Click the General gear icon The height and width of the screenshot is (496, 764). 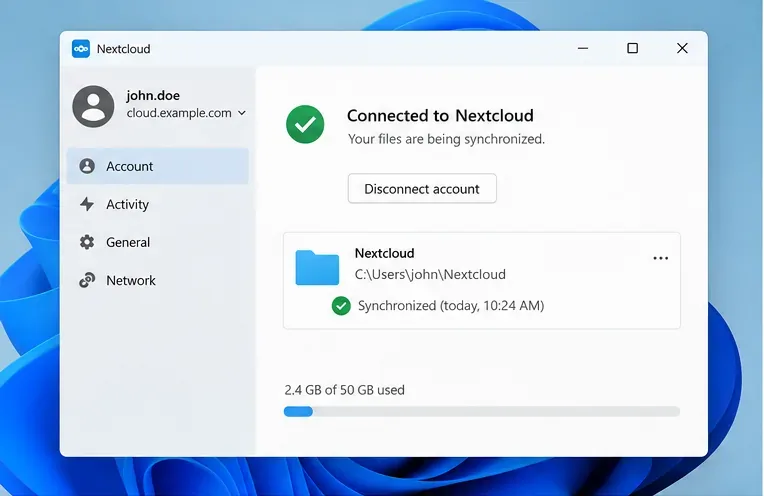(87, 242)
